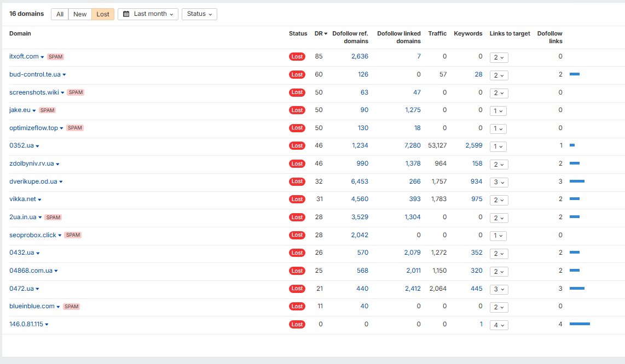Screen dimensions: 625x364
Task: Click the Traffic column header
Action: pyautogui.click(x=437, y=33)
